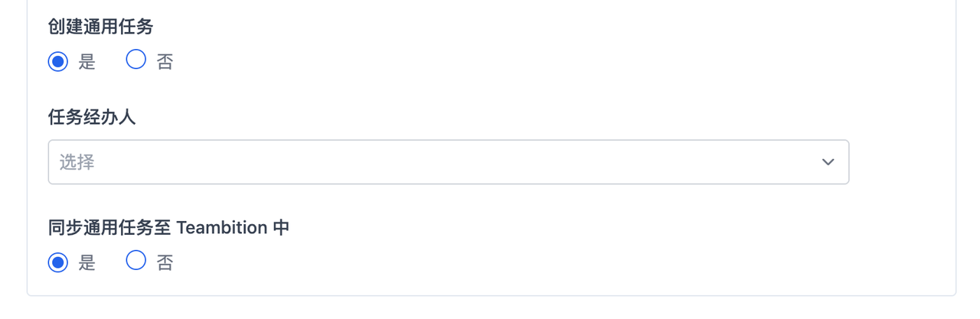Enable 是 for 同步通用任务至 Teambition
980x319 pixels.
(x=58, y=262)
